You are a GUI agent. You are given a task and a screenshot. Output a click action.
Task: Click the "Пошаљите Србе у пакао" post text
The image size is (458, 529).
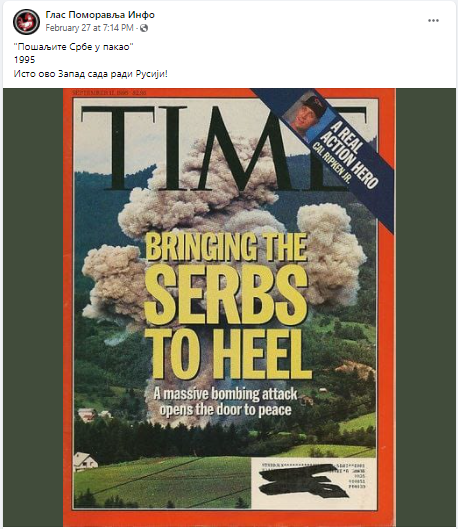tap(74, 47)
